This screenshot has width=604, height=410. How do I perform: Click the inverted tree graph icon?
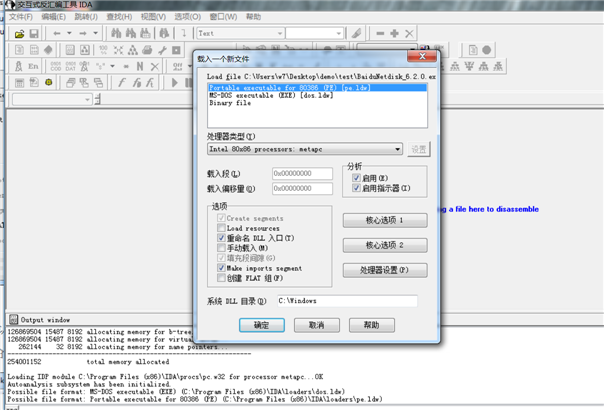coord(469,66)
